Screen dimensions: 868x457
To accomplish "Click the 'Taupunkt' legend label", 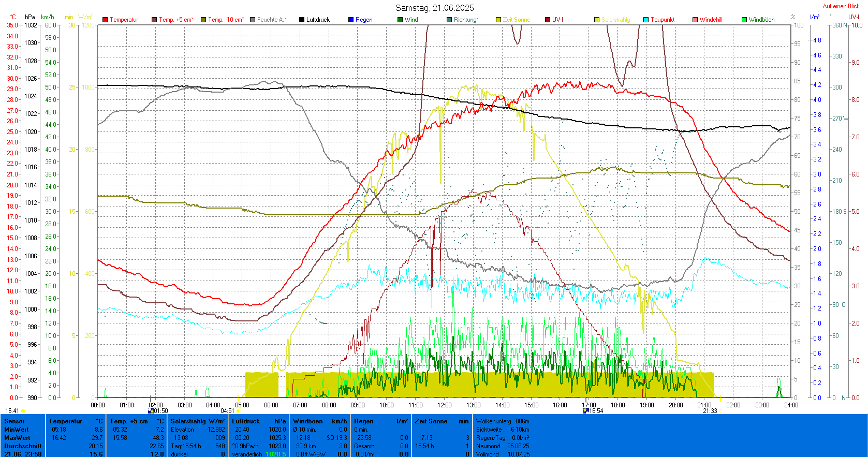I will [663, 20].
